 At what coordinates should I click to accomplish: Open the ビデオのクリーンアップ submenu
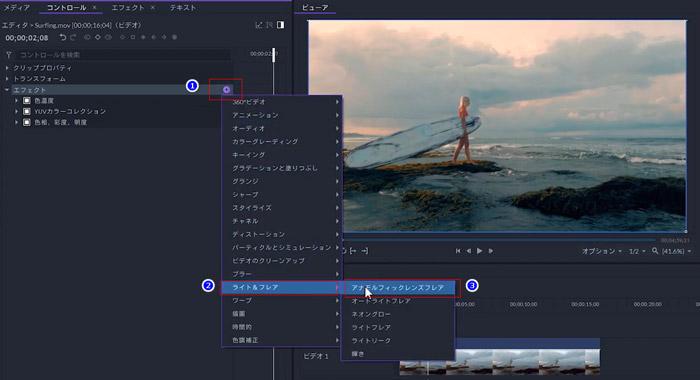[282, 261]
